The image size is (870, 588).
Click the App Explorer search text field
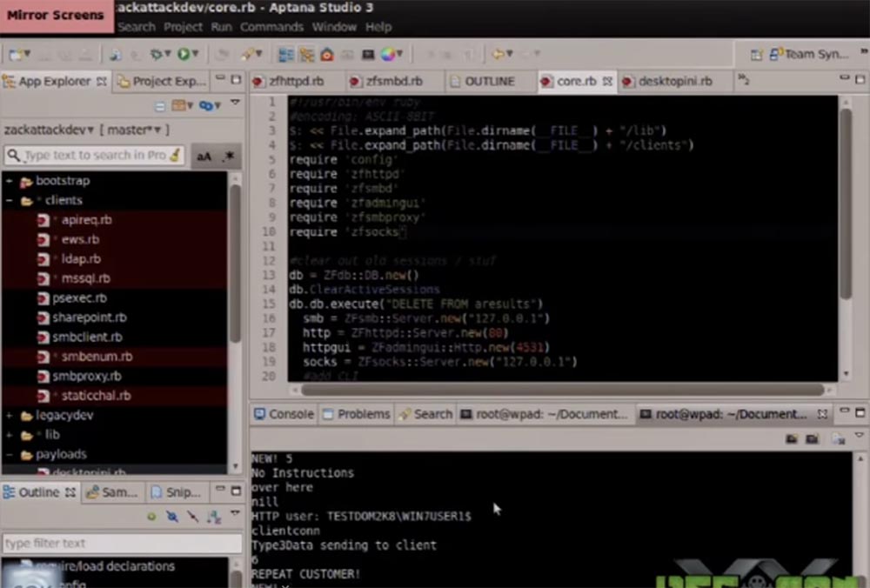point(96,156)
